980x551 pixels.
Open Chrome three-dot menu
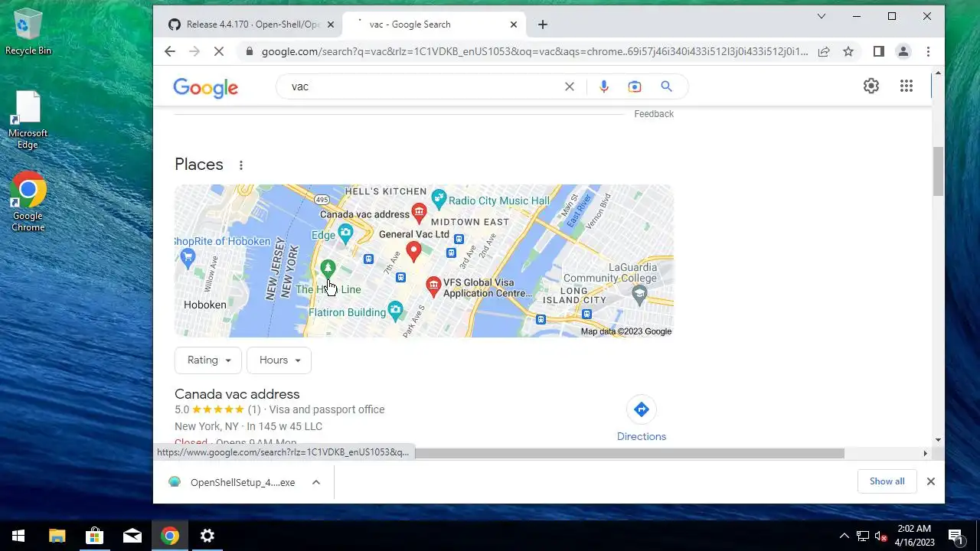click(x=928, y=51)
